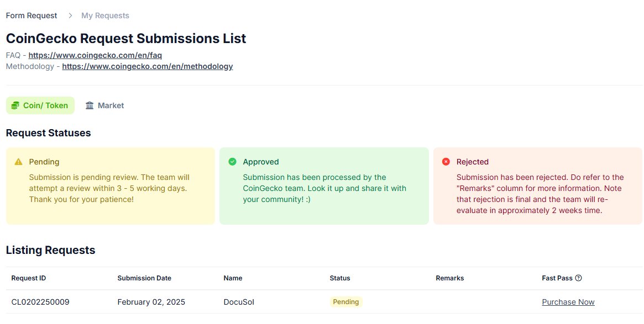Open the CoinGecko FAQ link
Viewport: 644px width, 324px height.
pyautogui.click(x=95, y=55)
